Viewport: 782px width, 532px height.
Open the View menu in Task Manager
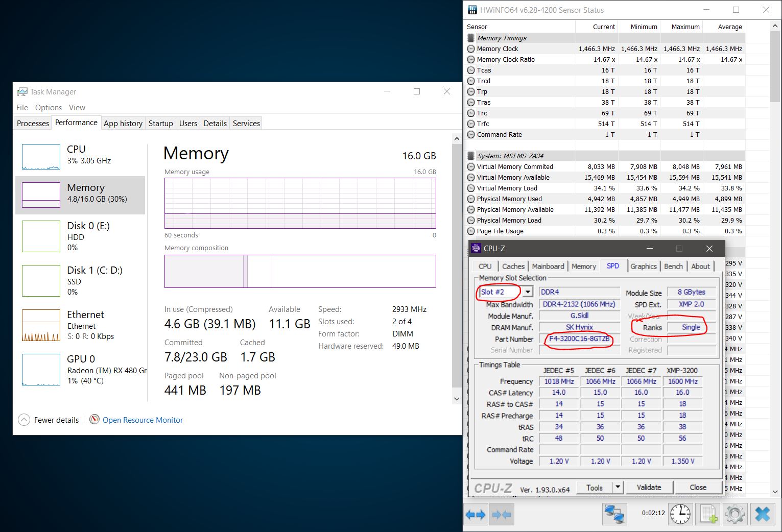click(x=77, y=108)
